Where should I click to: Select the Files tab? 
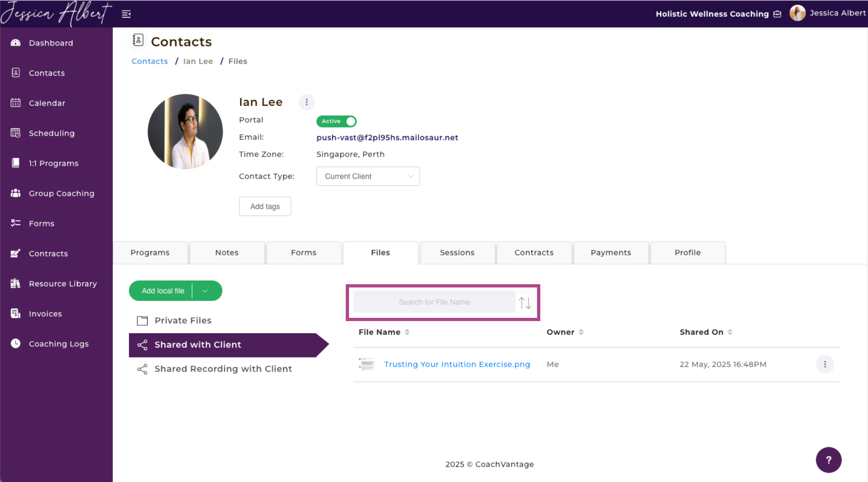[381, 253]
